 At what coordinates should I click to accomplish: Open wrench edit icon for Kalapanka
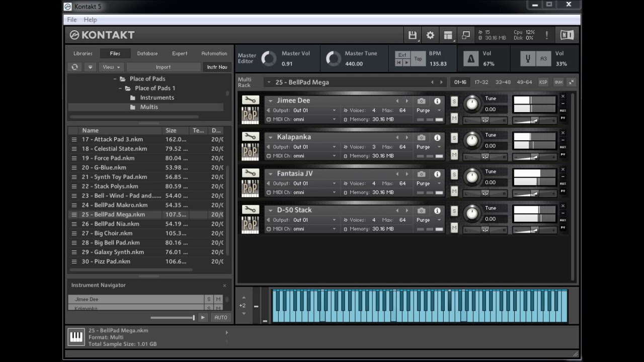pos(250,136)
